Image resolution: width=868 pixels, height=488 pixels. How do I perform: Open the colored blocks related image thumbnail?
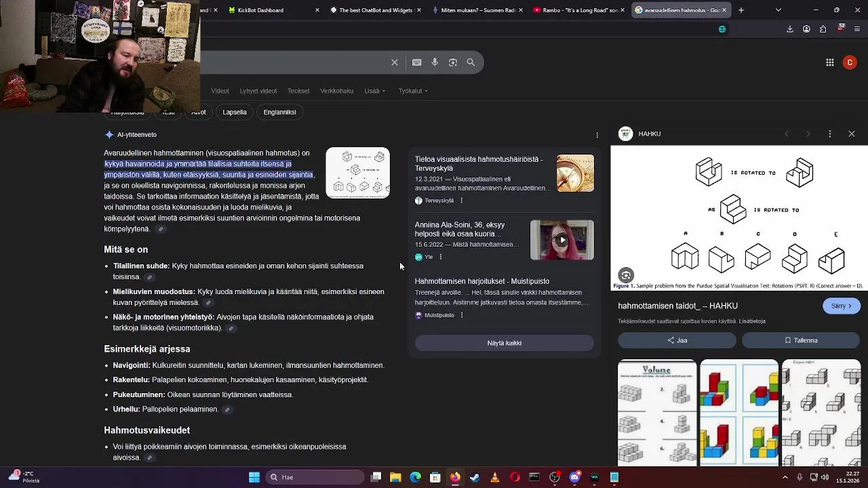click(x=739, y=413)
